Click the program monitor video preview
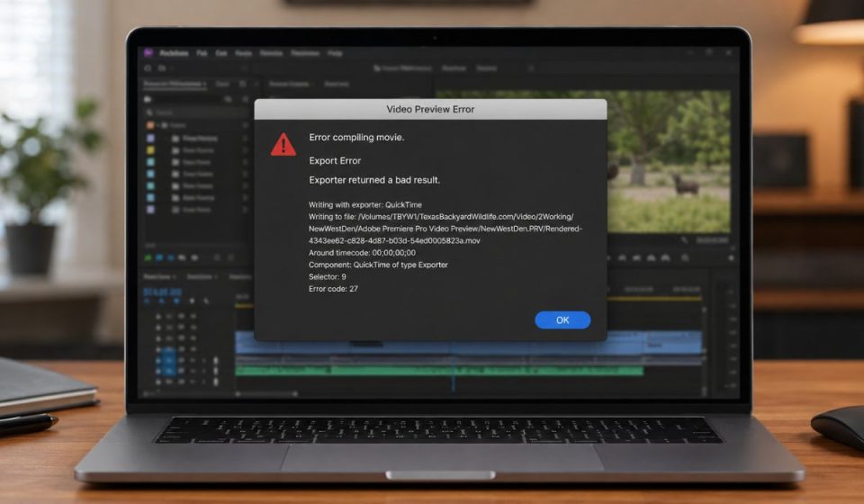 [x=669, y=161]
